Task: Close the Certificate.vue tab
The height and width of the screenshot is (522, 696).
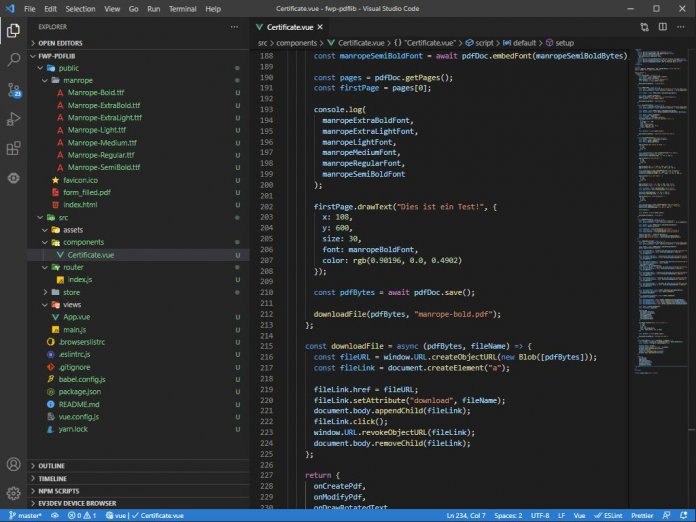Action: click(x=320, y=27)
